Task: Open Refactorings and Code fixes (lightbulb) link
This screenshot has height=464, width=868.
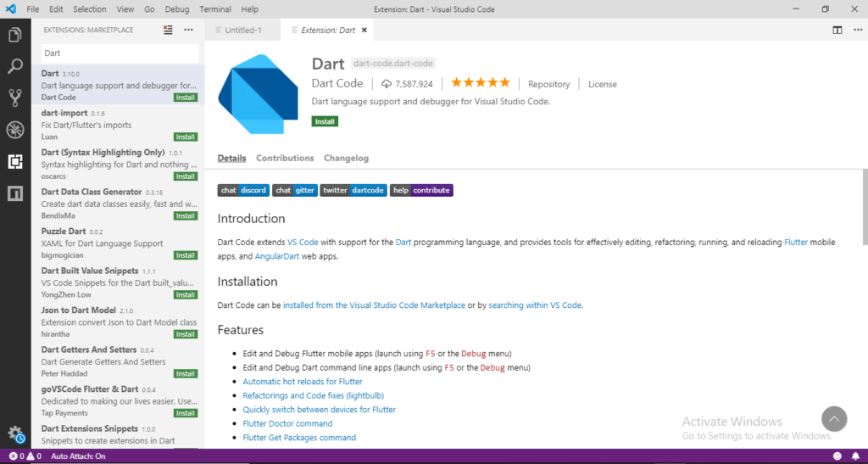Action: tap(314, 395)
